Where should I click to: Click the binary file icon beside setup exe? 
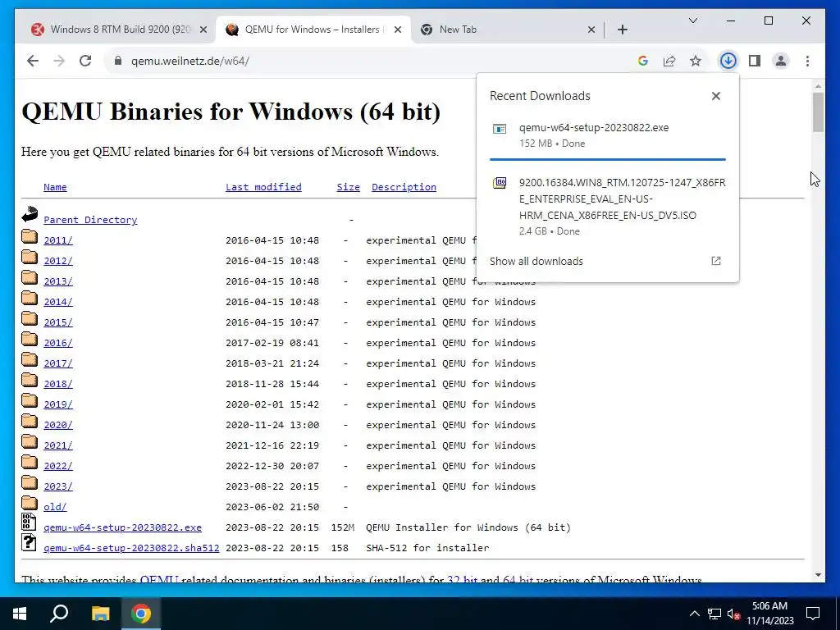(29, 522)
